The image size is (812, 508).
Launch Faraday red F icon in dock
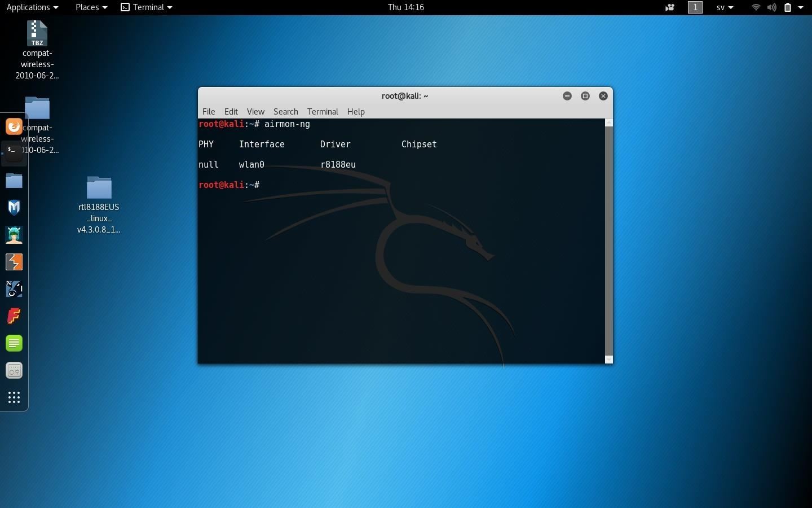[x=14, y=316]
